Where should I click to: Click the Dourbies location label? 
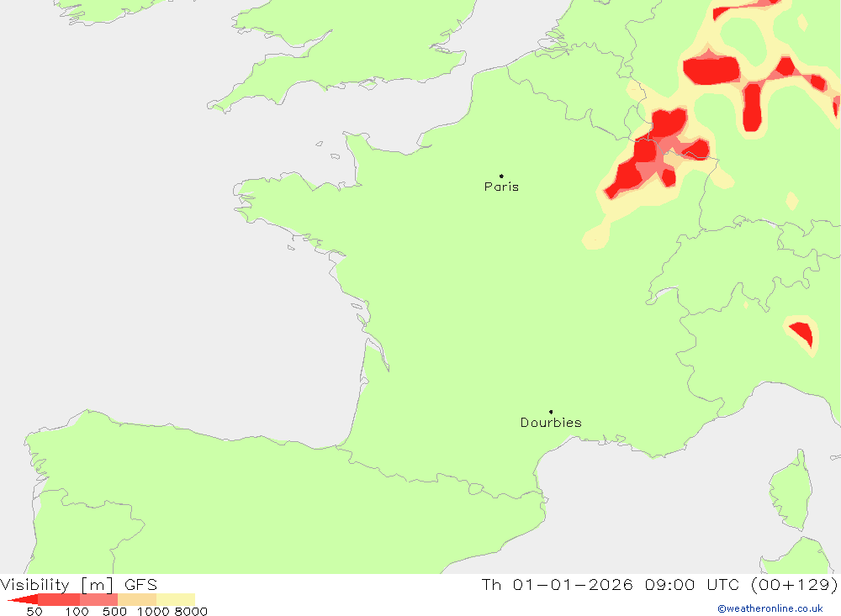[551, 423]
